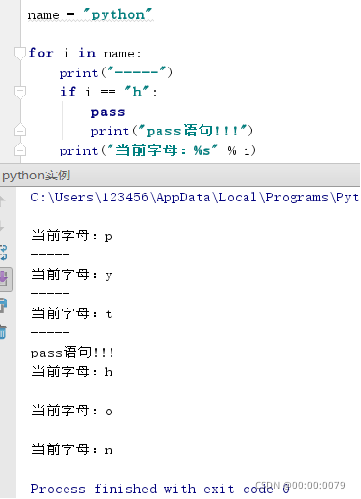Image resolution: width=361 pixels, height=499 pixels.
Task: Click console output '当前字母: y'
Action: (x=72, y=275)
